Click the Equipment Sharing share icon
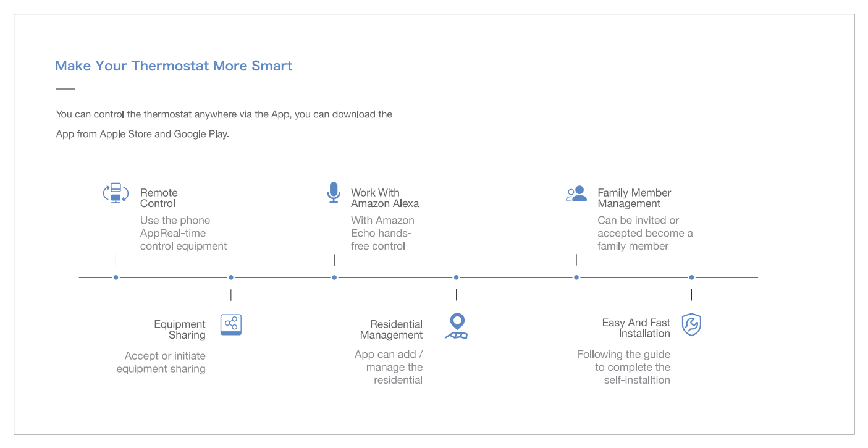Screen dimensions: 868x448 [x=231, y=324]
